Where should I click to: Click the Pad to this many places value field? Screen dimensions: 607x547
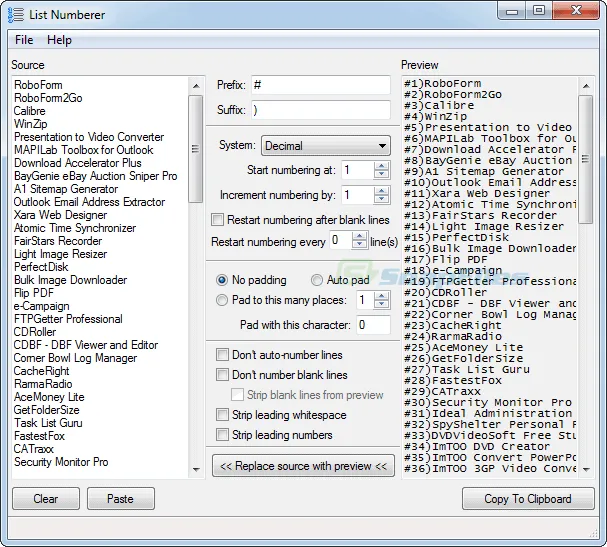coord(365,300)
